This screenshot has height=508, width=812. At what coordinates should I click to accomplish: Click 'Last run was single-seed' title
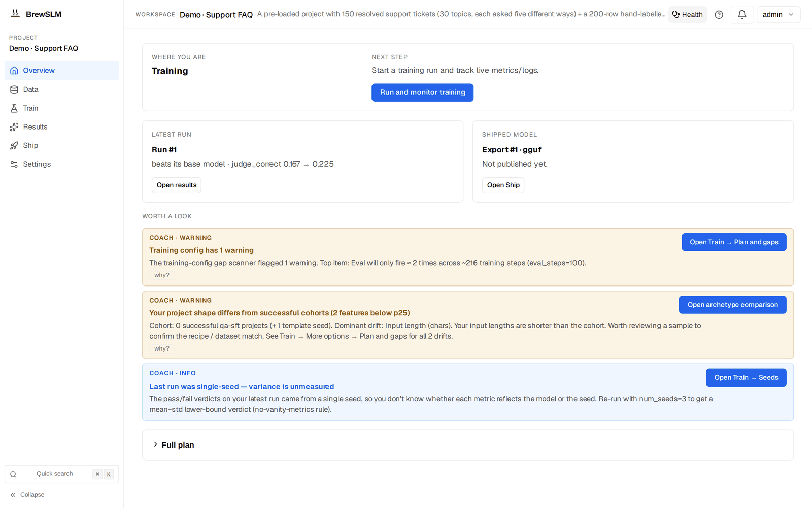pos(242,387)
